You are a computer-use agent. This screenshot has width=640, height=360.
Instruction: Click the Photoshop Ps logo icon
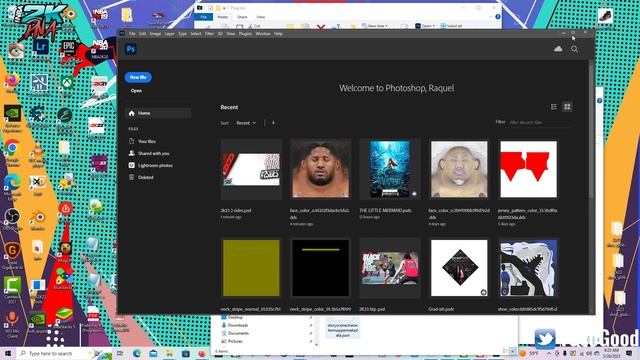[131, 49]
